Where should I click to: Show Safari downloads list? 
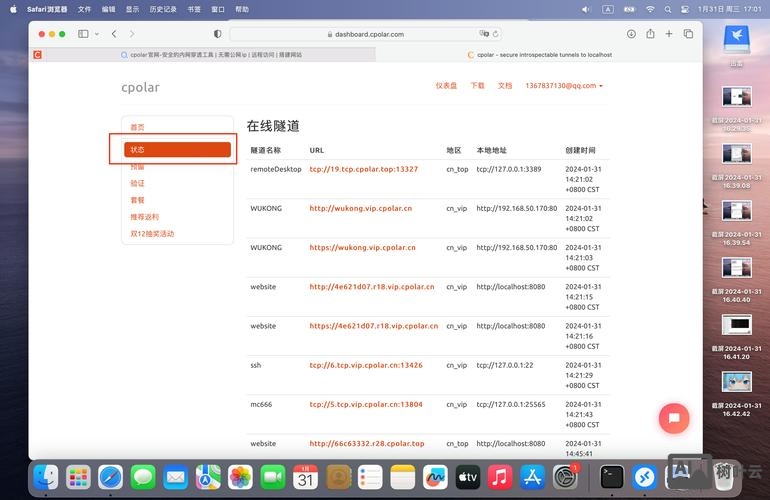[632, 33]
